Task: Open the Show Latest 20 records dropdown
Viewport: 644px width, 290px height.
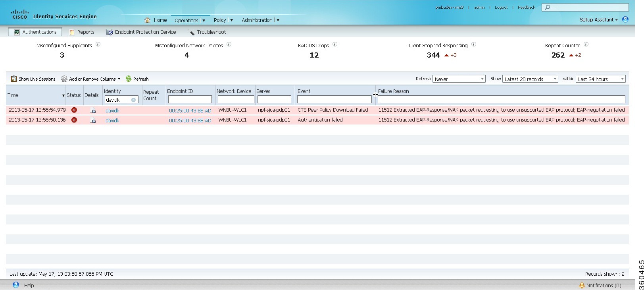Action: [x=531, y=79]
